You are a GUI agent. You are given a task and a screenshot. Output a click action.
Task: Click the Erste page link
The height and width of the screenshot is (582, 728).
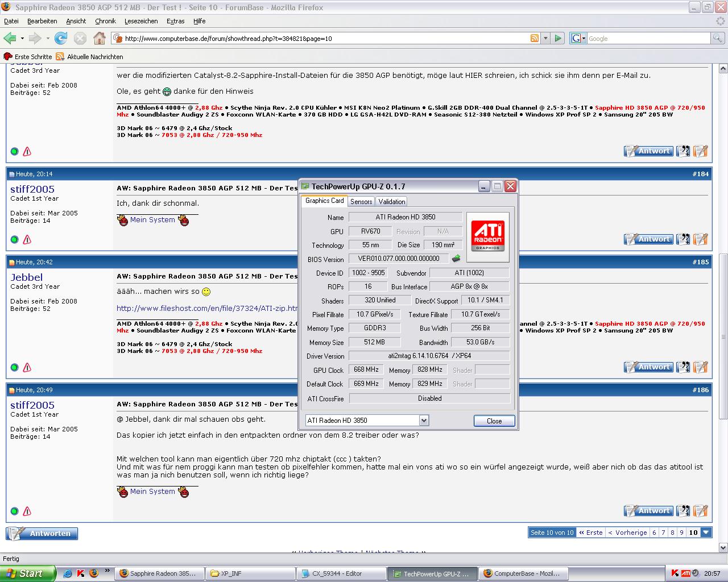591,533
